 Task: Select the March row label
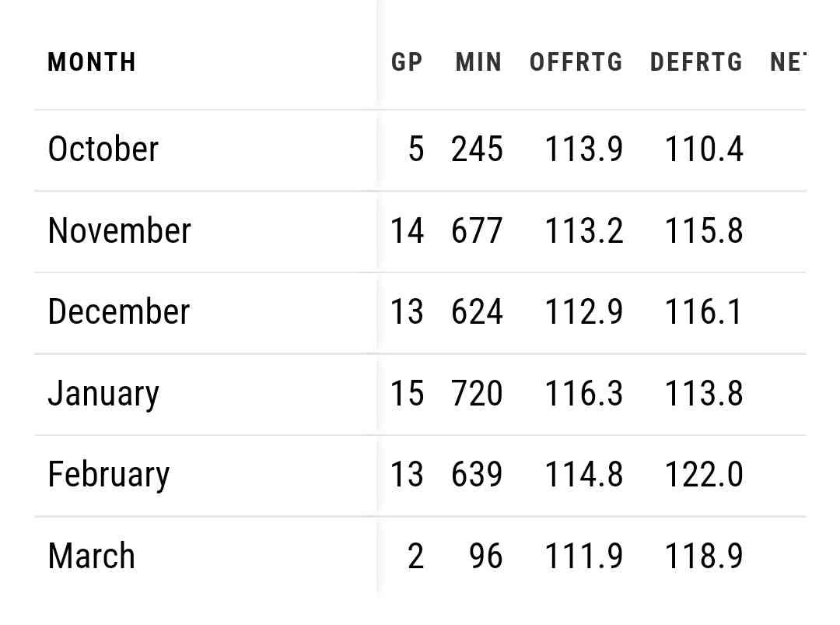coord(91,557)
